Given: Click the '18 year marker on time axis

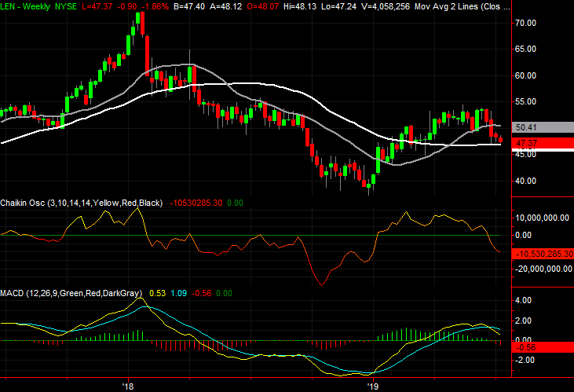Looking at the screenshot, I should point(130,387).
